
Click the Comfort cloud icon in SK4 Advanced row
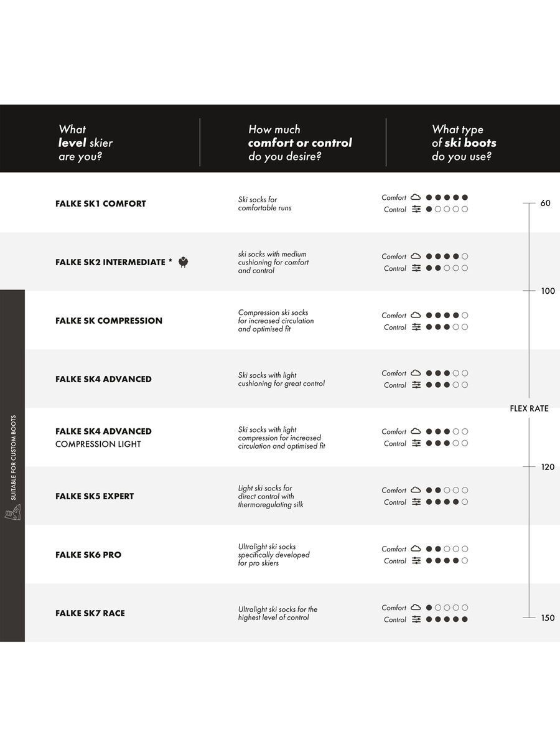(416, 374)
